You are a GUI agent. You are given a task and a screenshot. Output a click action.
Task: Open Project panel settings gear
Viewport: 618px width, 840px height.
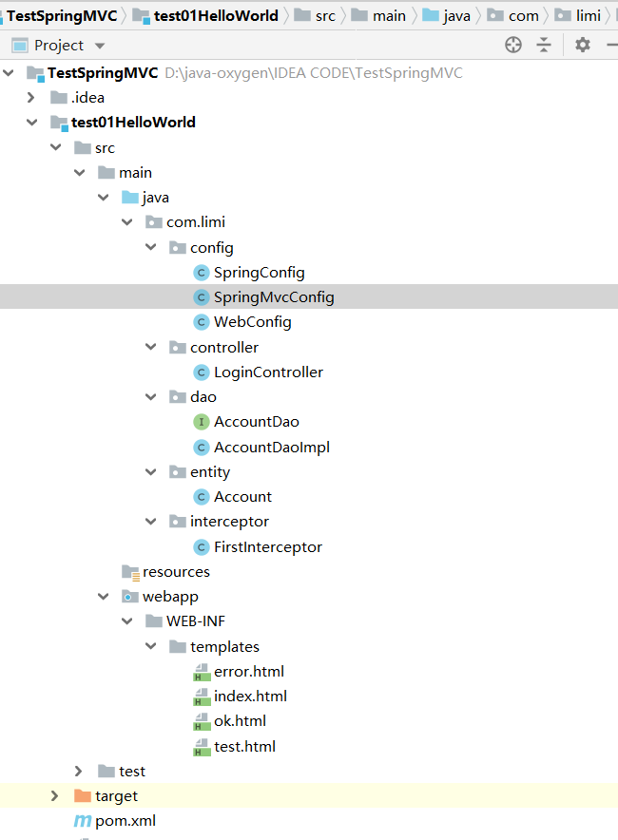click(582, 45)
